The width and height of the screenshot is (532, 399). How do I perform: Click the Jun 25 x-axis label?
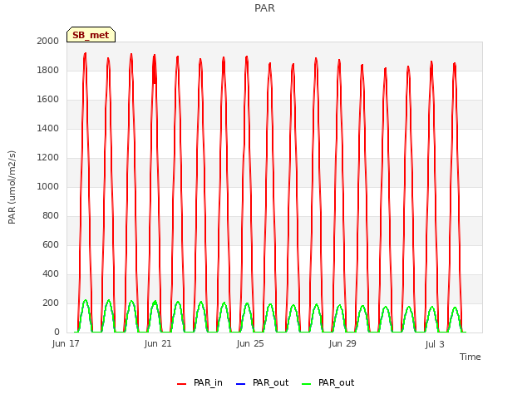pyautogui.click(x=250, y=344)
